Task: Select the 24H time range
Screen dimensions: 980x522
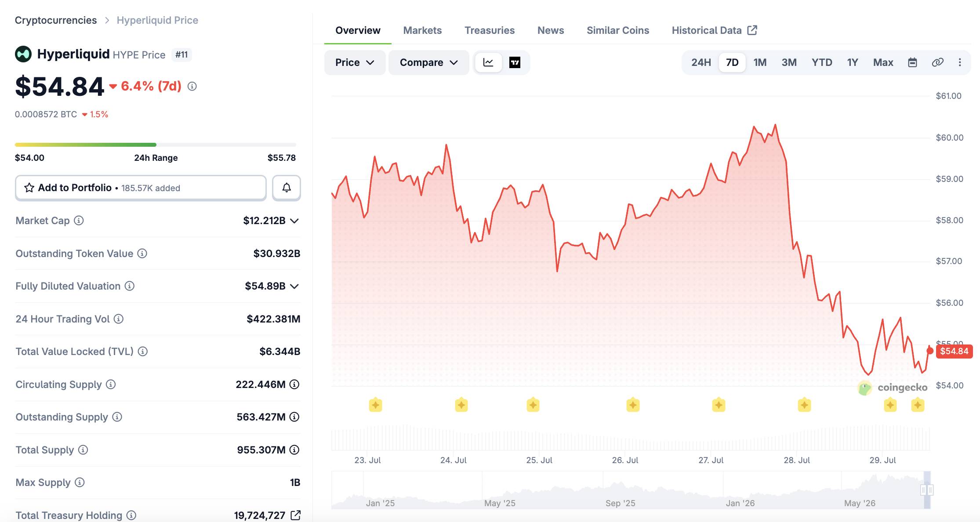Action: [701, 62]
